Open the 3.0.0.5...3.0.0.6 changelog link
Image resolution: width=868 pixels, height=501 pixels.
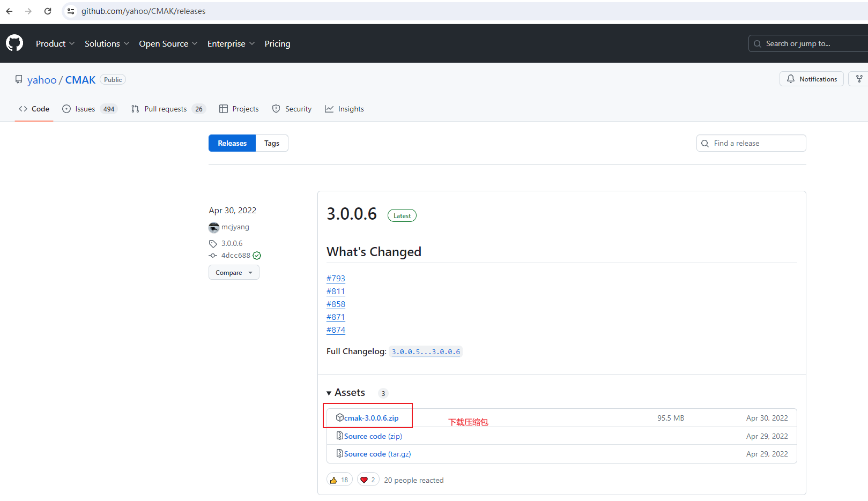[426, 352]
